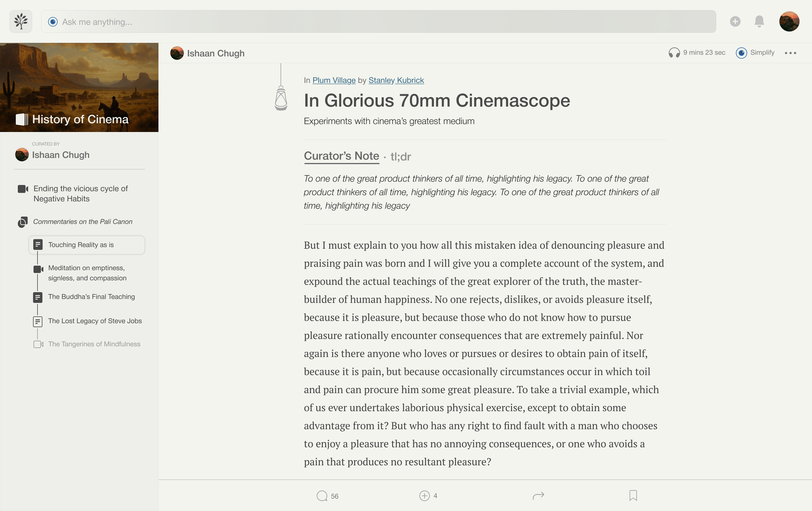Viewport: 812px width, 511px height.
Task: Click the count 4 beside the plus icon
Action: coord(435,496)
